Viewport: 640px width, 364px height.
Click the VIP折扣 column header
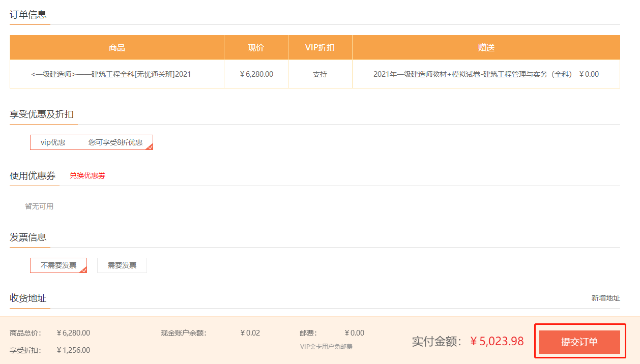pos(320,47)
